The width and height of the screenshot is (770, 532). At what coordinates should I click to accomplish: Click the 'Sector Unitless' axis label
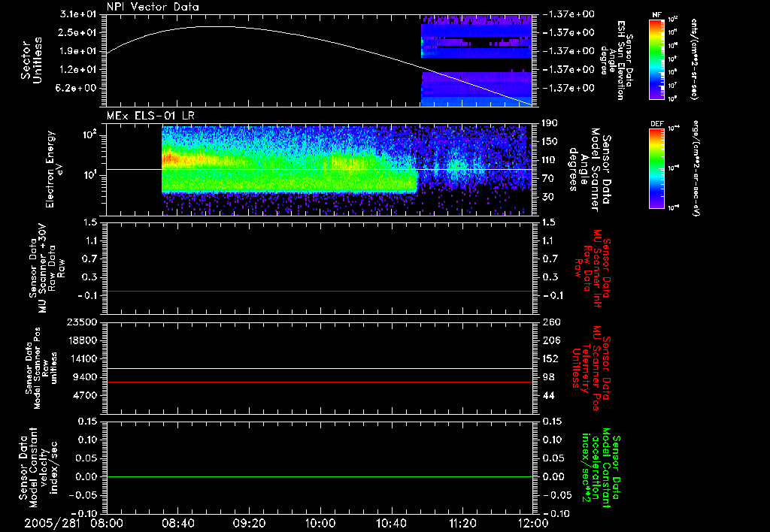click(x=32, y=60)
